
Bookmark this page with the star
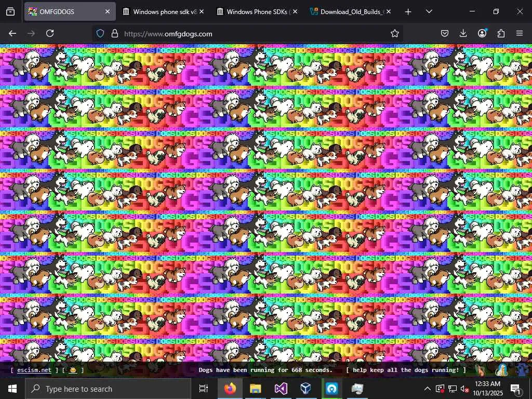(x=395, y=33)
